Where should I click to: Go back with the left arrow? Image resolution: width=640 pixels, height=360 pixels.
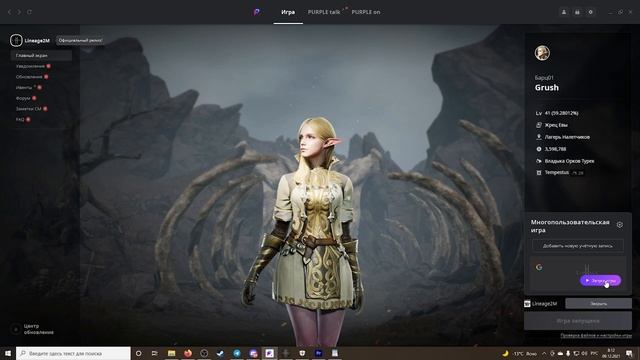point(9,12)
